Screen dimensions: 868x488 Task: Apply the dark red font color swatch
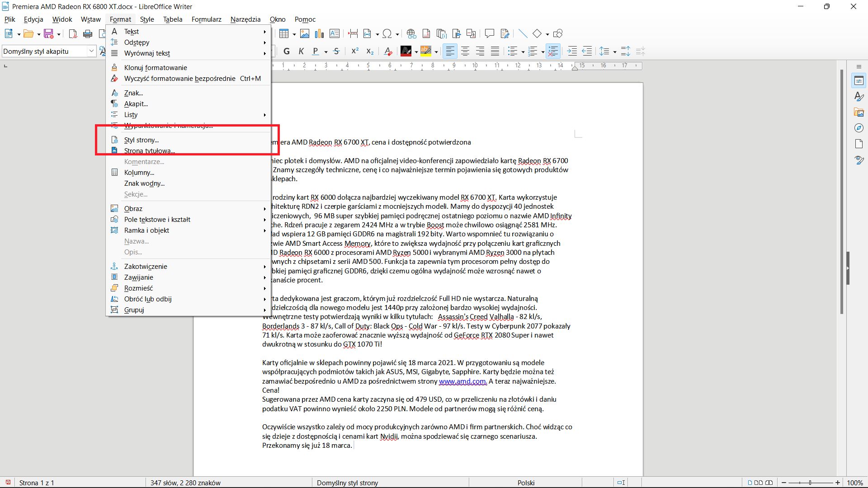pyautogui.click(x=406, y=52)
